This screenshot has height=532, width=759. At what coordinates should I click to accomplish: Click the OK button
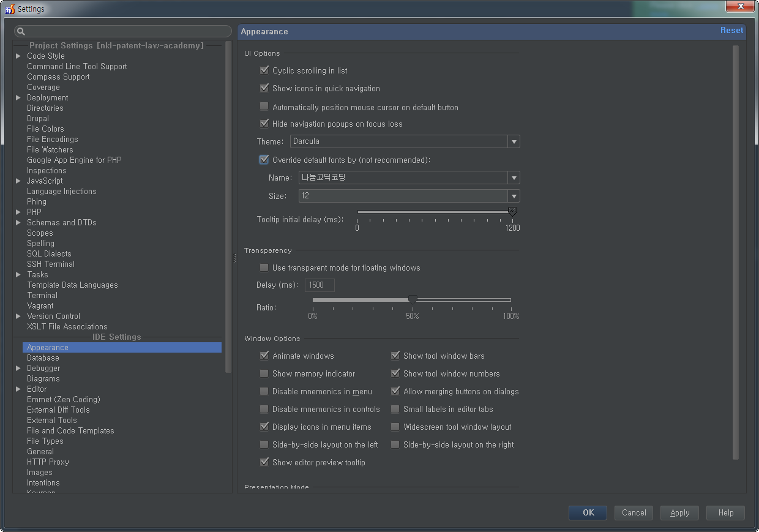click(588, 512)
